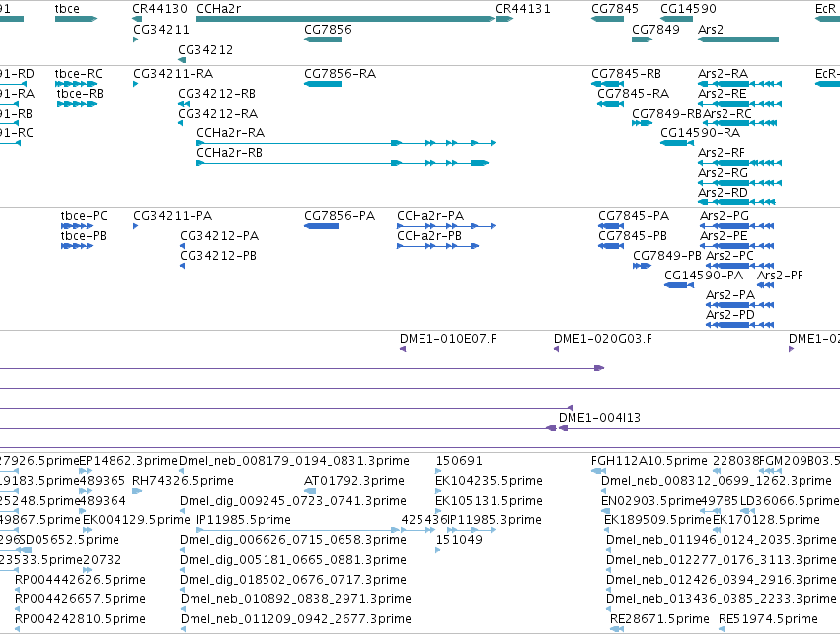Viewport: 840px width, 634px height.
Task: Click EST label 151049
Action: click(459, 539)
